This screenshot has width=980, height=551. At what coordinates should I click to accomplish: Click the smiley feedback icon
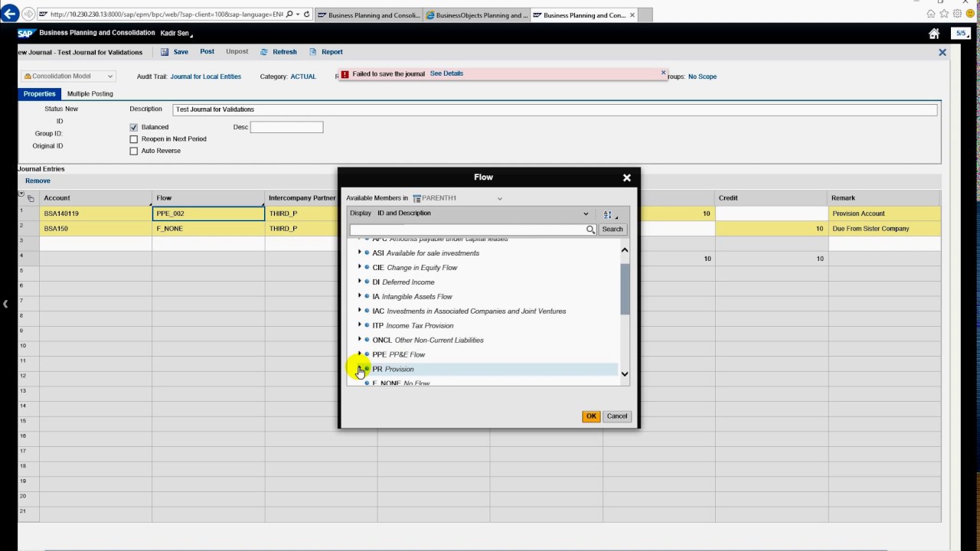click(970, 14)
